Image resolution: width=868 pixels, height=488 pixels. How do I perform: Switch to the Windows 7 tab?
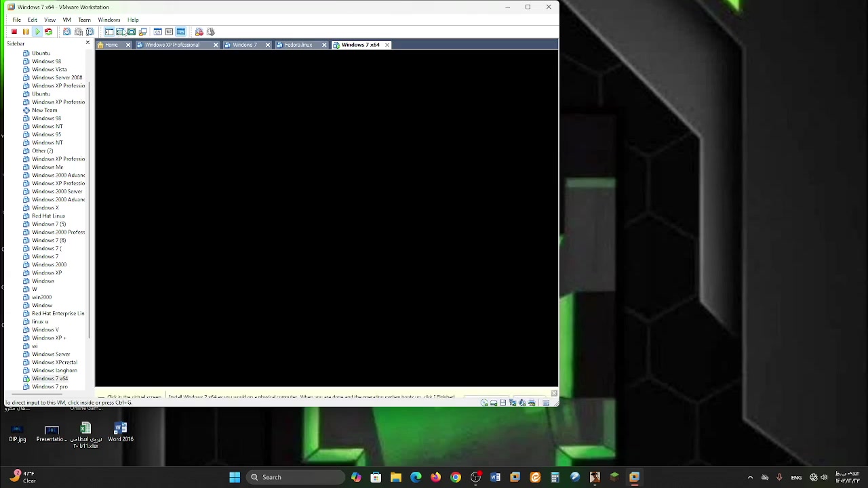pos(245,45)
